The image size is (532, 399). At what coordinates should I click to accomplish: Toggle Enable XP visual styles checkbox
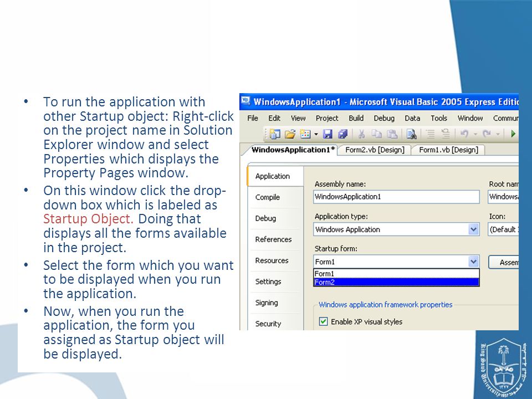tap(323, 321)
